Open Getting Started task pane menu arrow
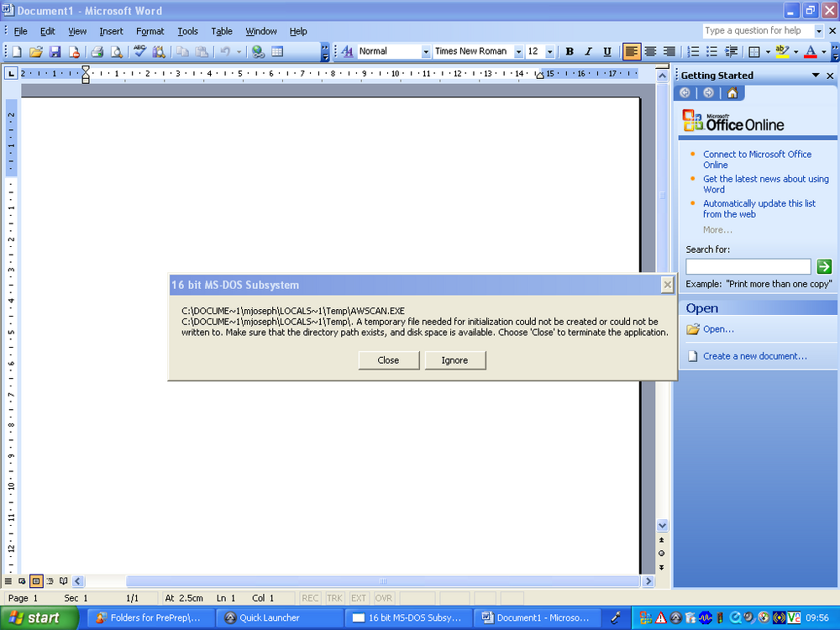The width and height of the screenshot is (840, 630). coord(816,76)
